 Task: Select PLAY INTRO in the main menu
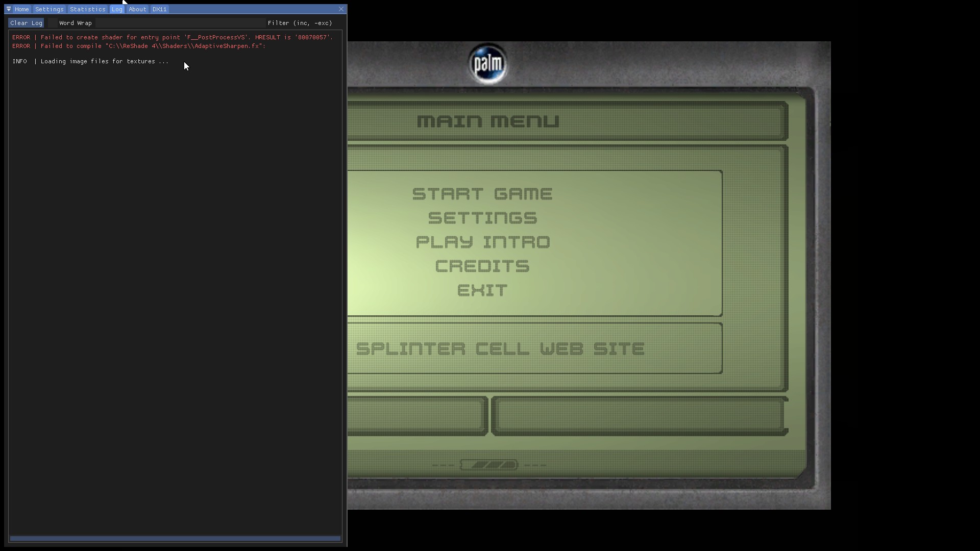(x=483, y=242)
